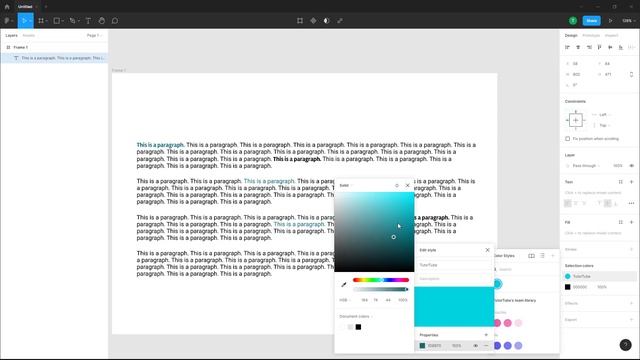This screenshot has width=640, height=360.
Task: Switch to the Design tab
Action: click(571, 36)
